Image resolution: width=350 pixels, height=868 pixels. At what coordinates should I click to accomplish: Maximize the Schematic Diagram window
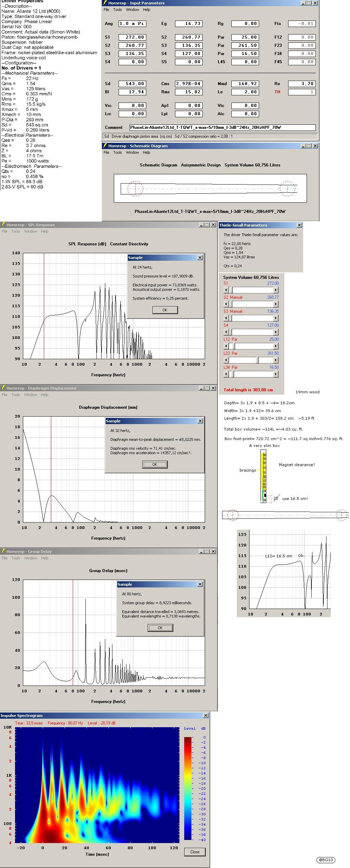[x=309, y=146]
